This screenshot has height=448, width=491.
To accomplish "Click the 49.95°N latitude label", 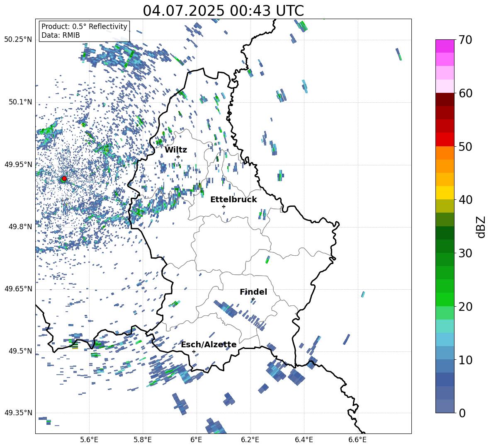I will click(18, 164).
